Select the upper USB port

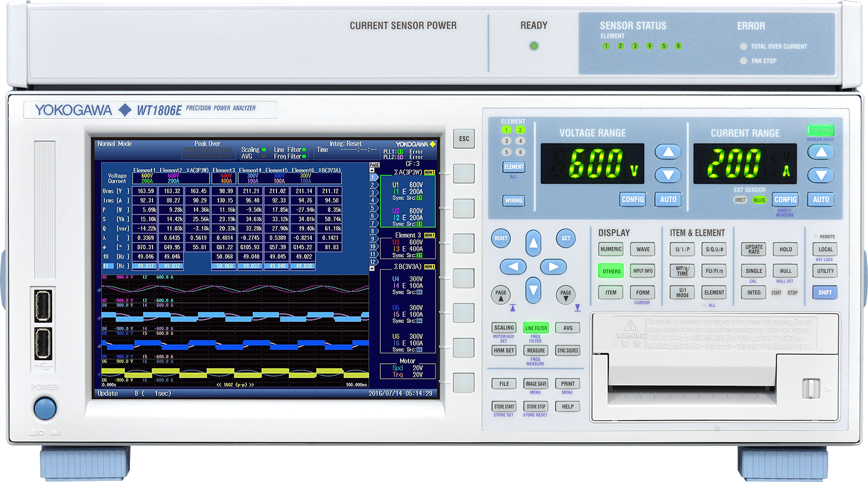43,305
